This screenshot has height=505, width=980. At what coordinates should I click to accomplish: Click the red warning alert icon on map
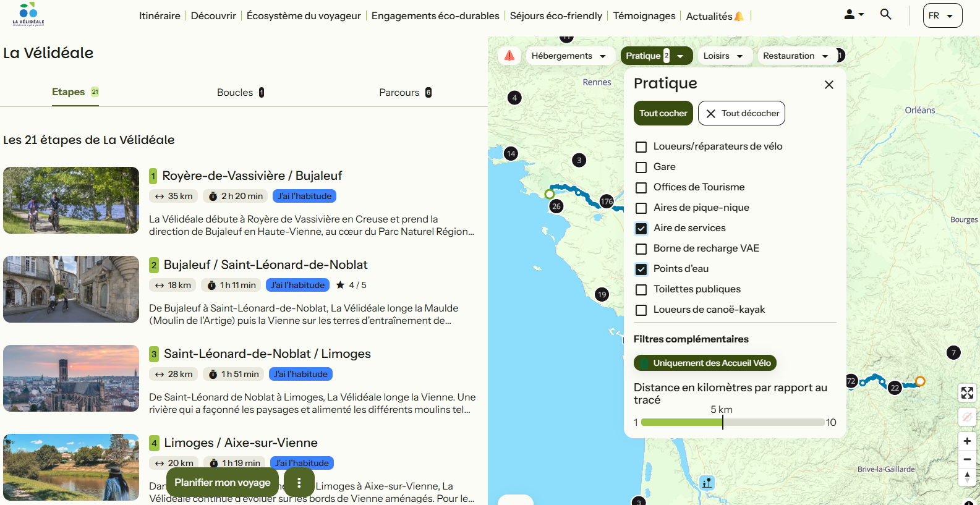(x=509, y=56)
